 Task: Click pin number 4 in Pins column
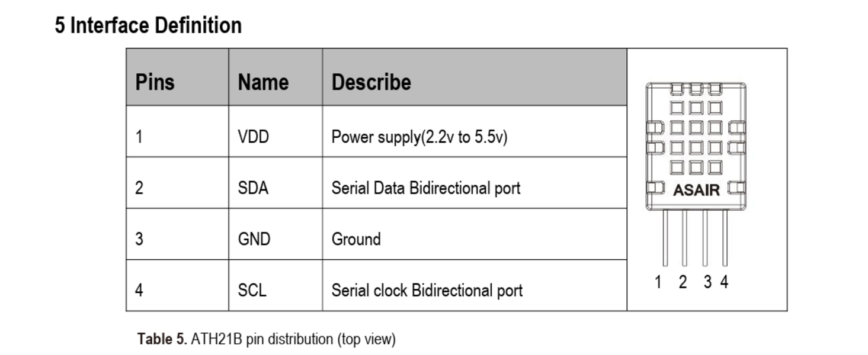(x=139, y=291)
